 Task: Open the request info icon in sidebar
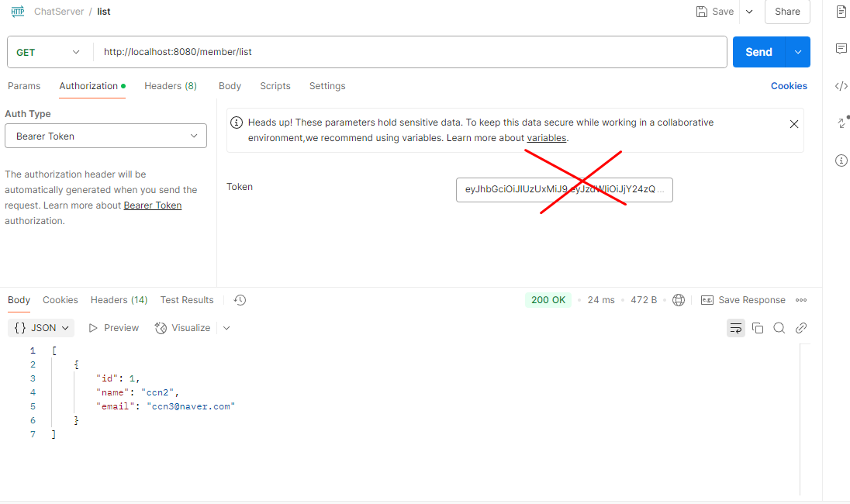click(841, 161)
